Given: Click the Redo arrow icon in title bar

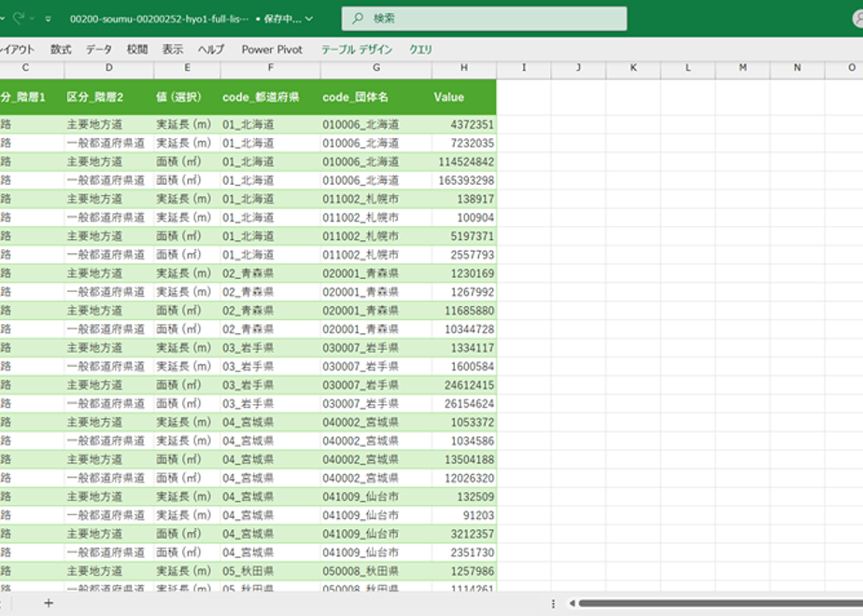Looking at the screenshot, I should coord(19,18).
